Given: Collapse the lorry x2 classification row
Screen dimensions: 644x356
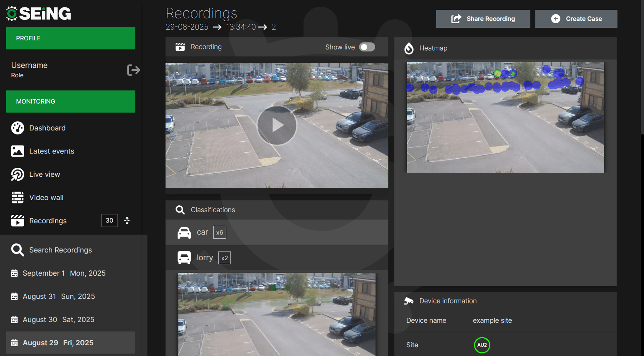Looking at the screenshot, I should point(277,258).
